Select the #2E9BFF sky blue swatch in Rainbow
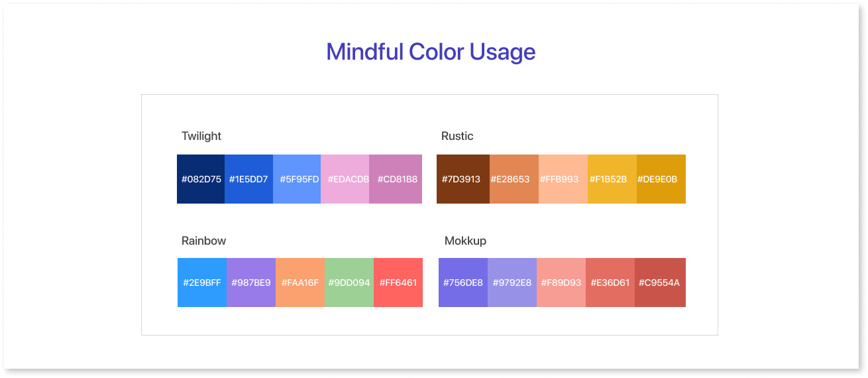The height and width of the screenshot is (378, 868). pos(202,283)
